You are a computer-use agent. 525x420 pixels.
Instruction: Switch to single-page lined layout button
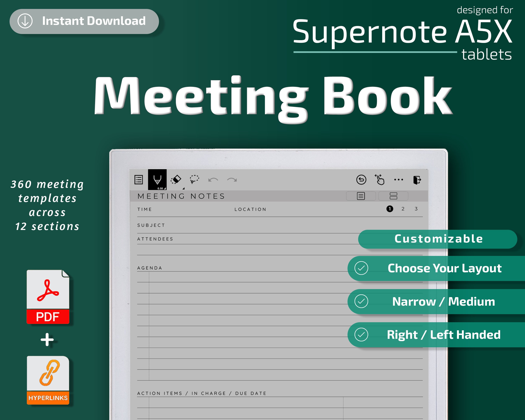coord(361,196)
